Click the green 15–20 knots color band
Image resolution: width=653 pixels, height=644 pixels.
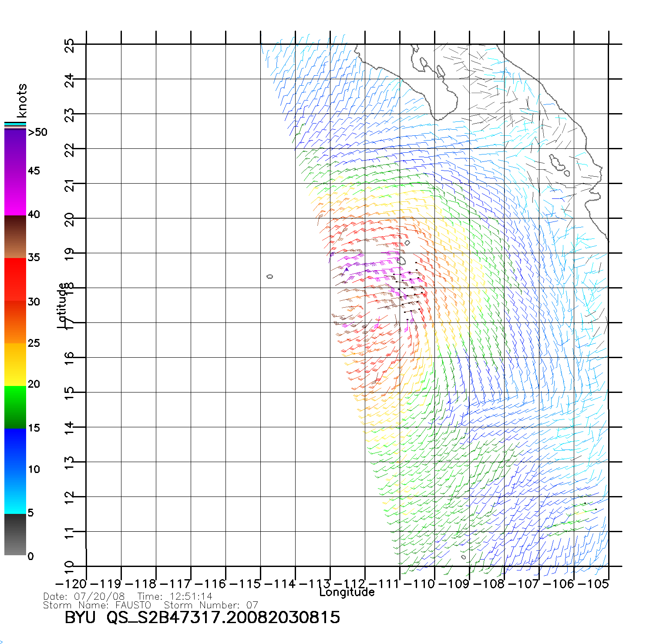(x=15, y=407)
